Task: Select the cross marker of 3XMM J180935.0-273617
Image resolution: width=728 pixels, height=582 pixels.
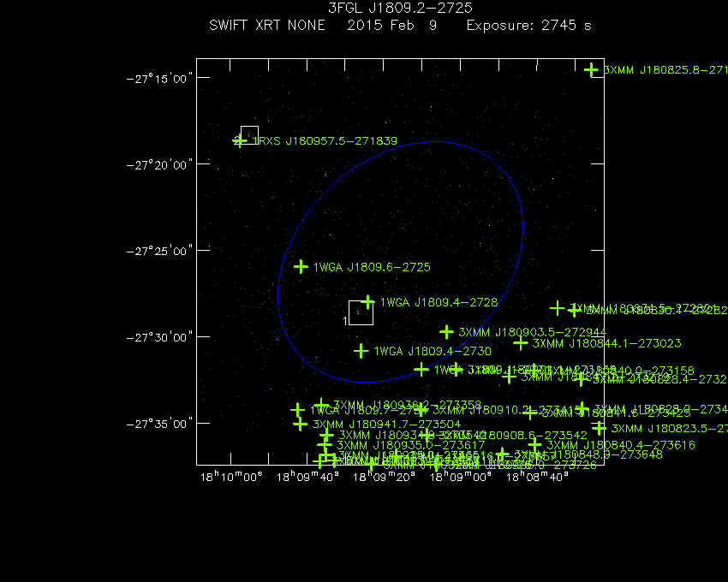Action: pyautogui.click(x=325, y=445)
